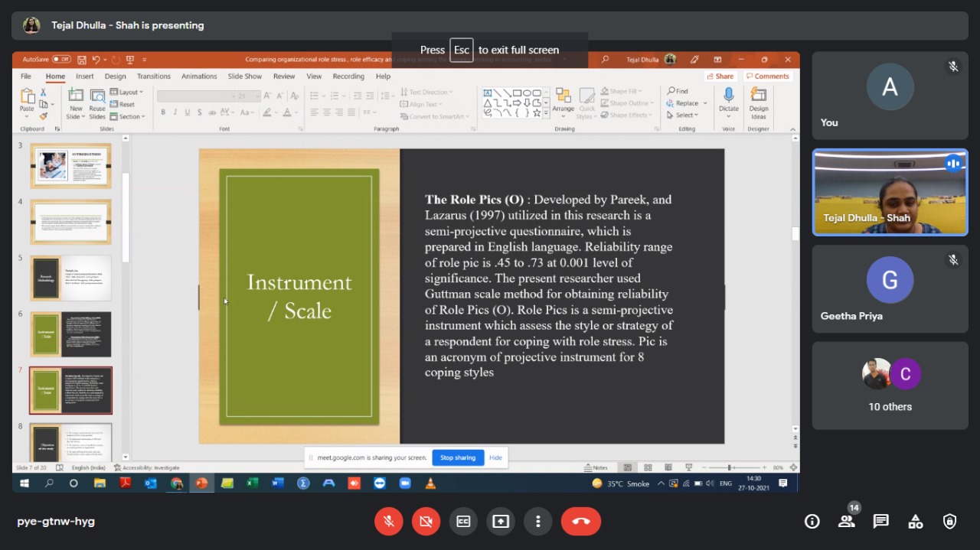Open more options three-dot menu in Meet
This screenshot has width=980, height=550.
click(x=538, y=521)
